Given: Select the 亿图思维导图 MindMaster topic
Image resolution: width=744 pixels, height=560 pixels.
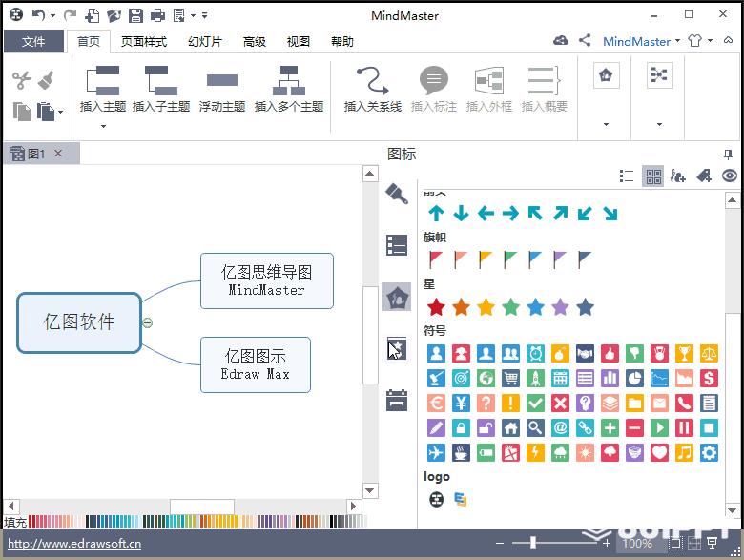Looking at the screenshot, I should [x=267, y=280].
